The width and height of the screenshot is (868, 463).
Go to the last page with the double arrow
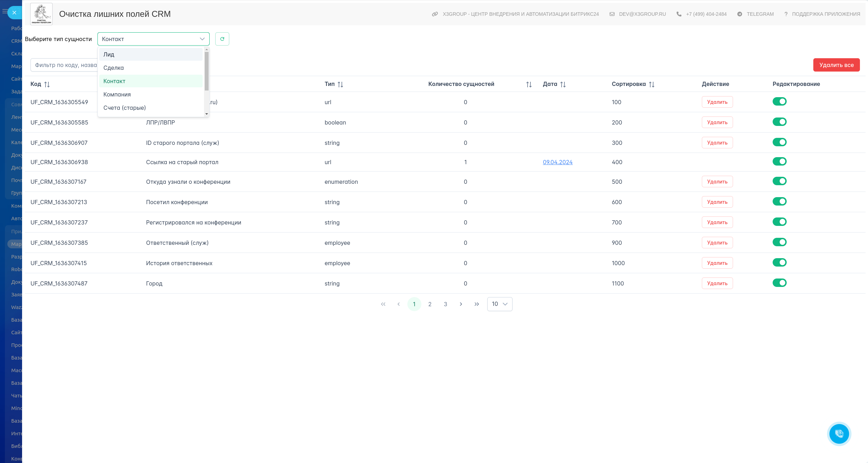(476, 304)
